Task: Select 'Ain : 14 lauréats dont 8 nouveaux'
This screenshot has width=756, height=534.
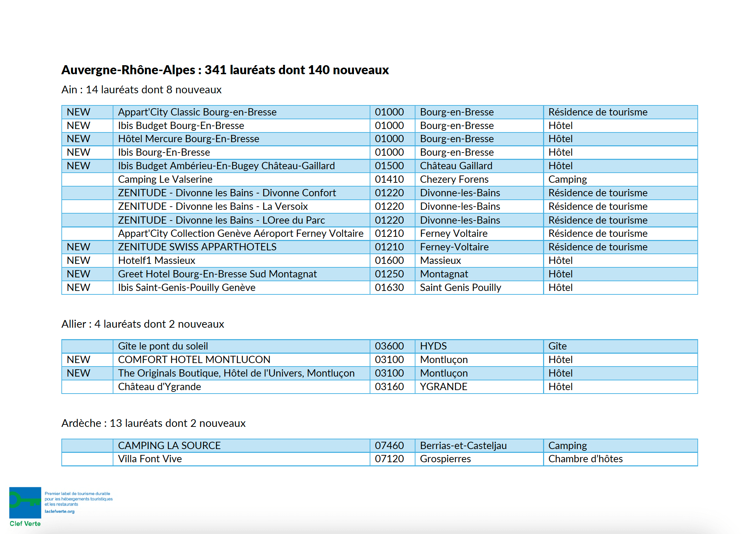Action: pos(141,90)
